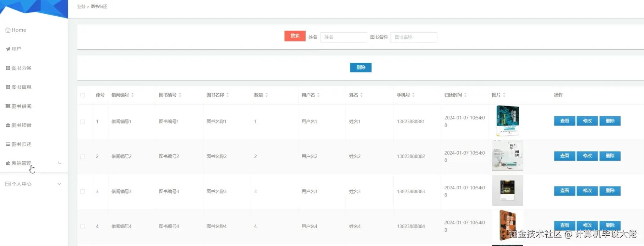644x246 pixels.
Task: Click the icon beside 系统管理
Action: (8, 163)
